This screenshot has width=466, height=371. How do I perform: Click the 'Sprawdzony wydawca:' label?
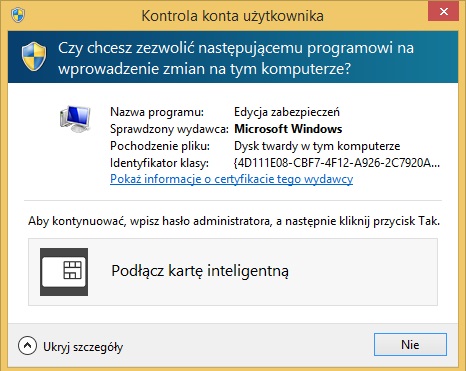pos(169,129)
